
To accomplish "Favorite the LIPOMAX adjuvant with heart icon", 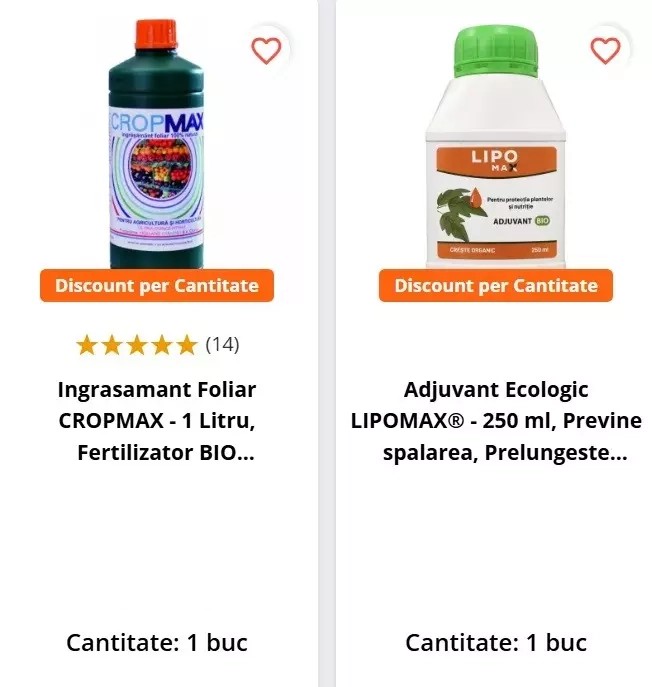I will tap(606, 50).
